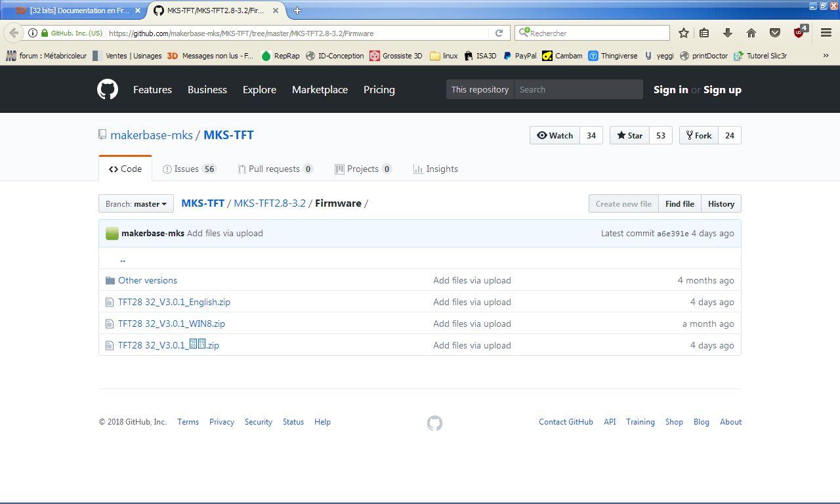Open the PayPal bookmark
The height and width of the screenshot is (504, 840).
coord(520,56)
